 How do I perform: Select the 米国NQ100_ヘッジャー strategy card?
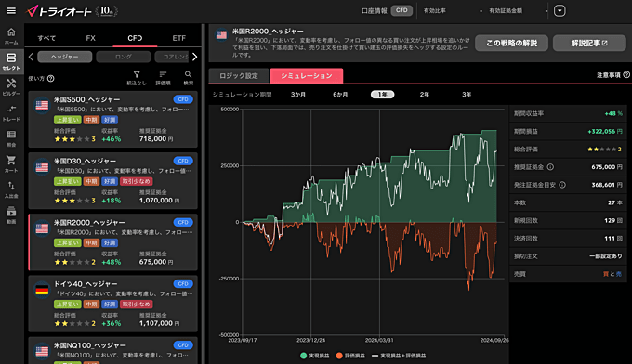[112, 351]
